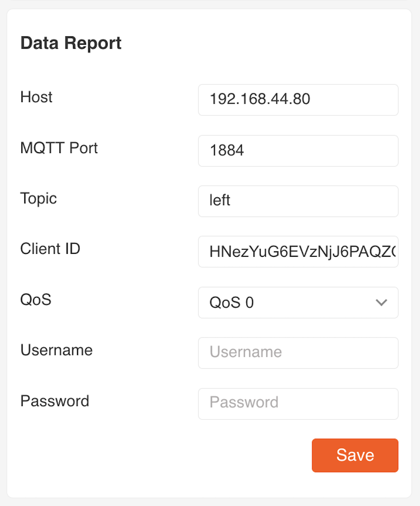Click the Password label on the form

(x=54, y=401)
